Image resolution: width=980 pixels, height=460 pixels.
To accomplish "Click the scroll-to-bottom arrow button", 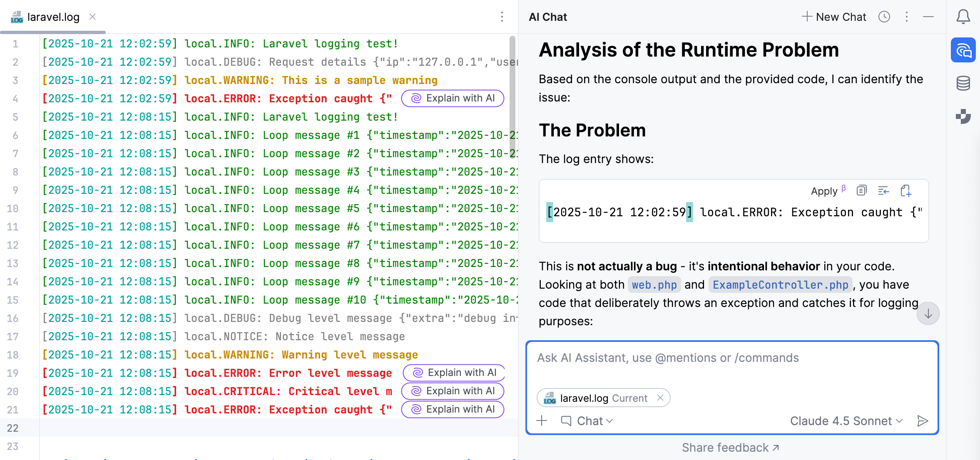I will click(x=928, y=314).
